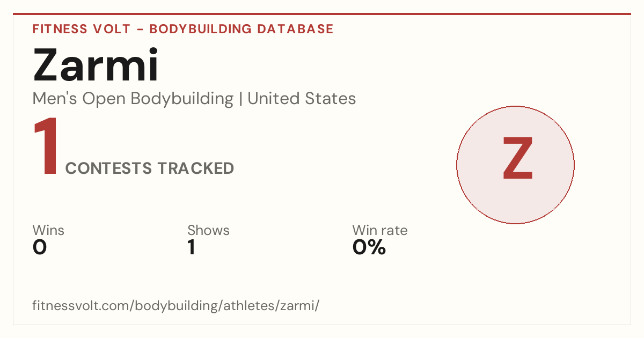Click the circular Z avatar icon
The width and height of the screenshot is (644, 338).
pos(515,165)
